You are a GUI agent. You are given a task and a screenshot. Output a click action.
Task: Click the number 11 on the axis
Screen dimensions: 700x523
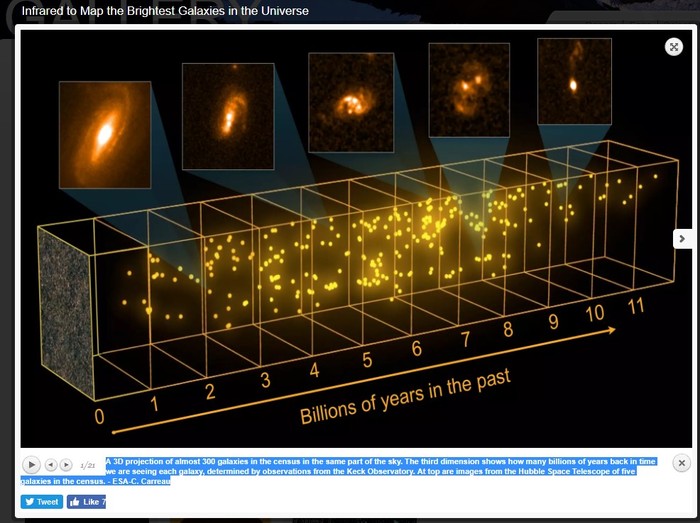point(634,307)
